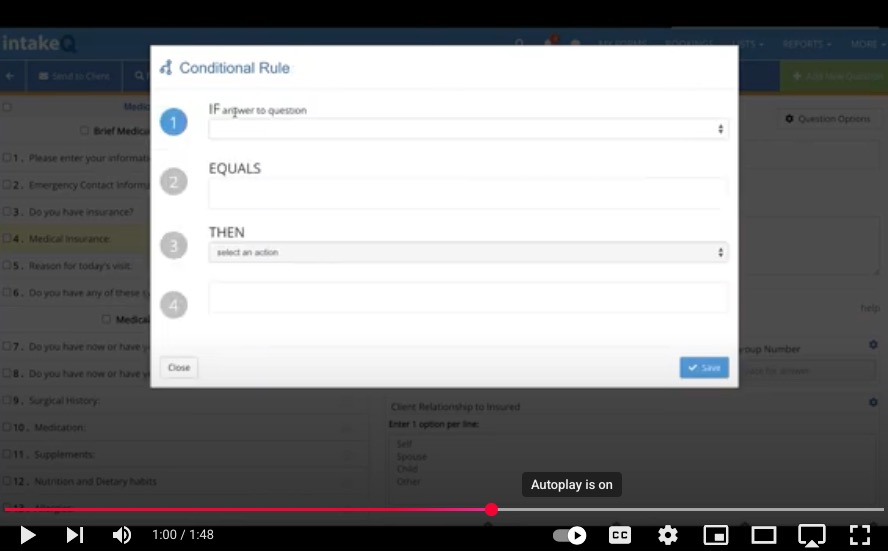Click the top nav search icon
Viewport: 888px width, 551px height.
point(519,44)
